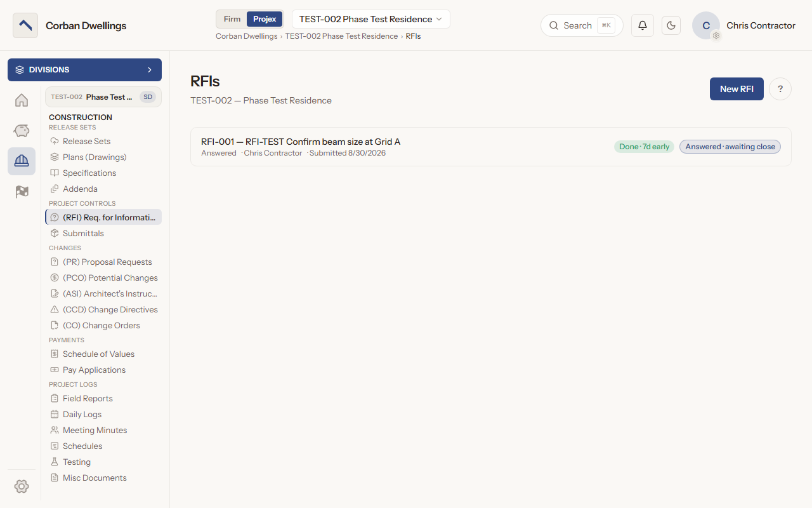Image resolution: width=812 pixels, height=508 pixels.
Task: Click the Done 7d early badge
Action: tap(644, 147)
